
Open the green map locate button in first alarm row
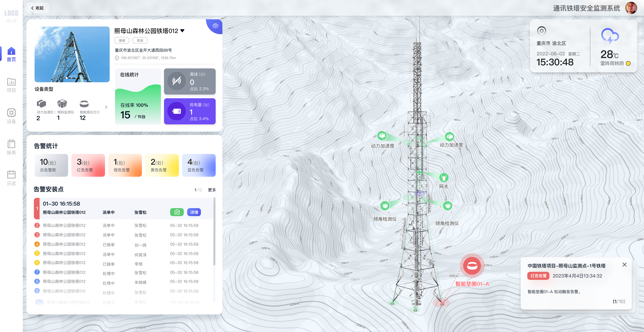pos(177,212)
